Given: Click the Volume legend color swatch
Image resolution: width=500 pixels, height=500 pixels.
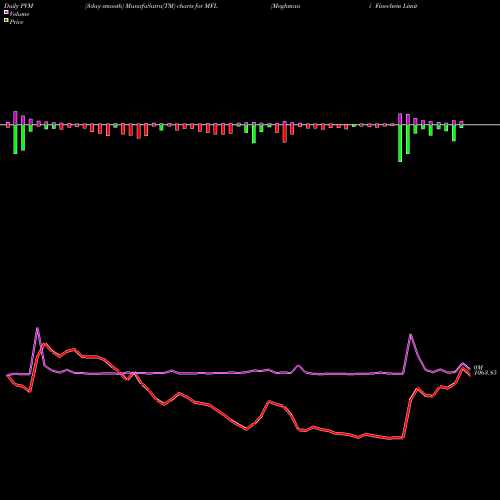Looking at the screenshot, I should (6, 13).
